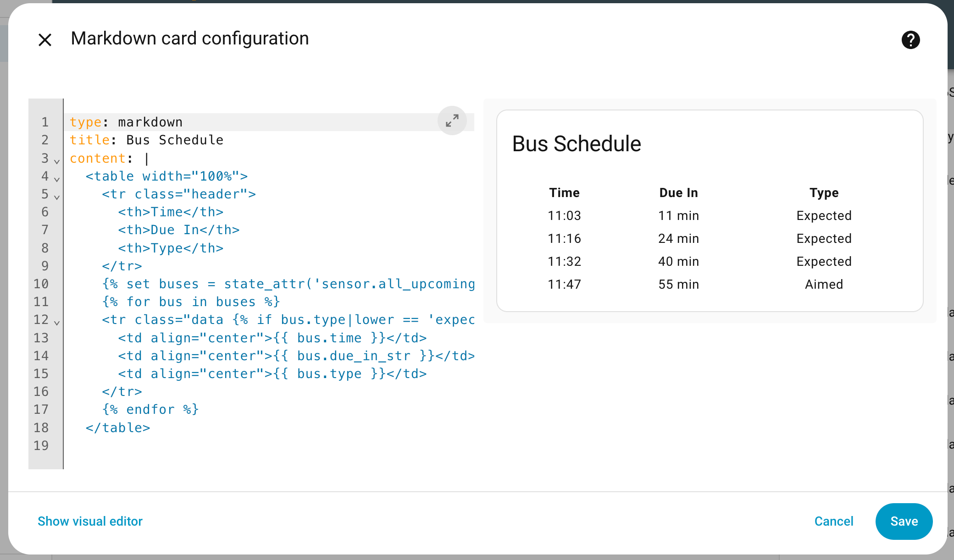
Task: Click the 24 min due-in cell
Action: (678, 238)
